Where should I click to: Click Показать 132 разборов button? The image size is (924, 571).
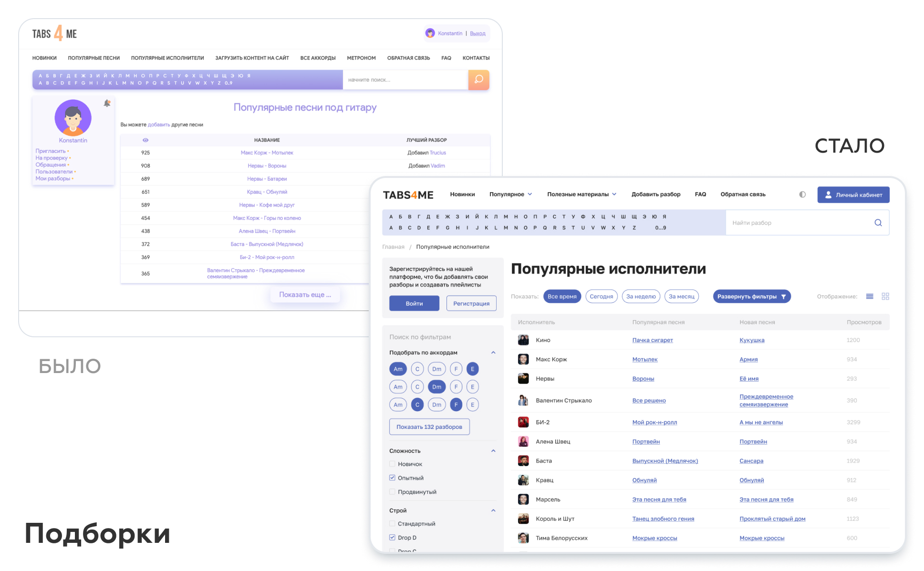pos(429,426)
